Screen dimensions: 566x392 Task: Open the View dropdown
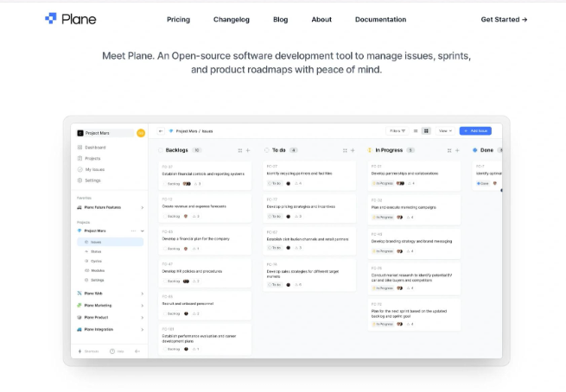click(445, 131)
